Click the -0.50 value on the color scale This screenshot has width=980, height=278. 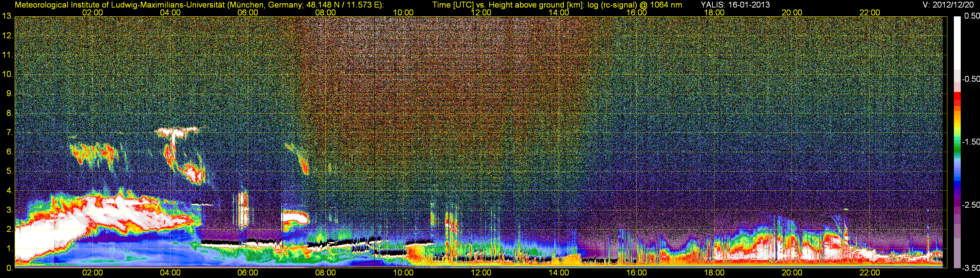(x=971, y=79)
